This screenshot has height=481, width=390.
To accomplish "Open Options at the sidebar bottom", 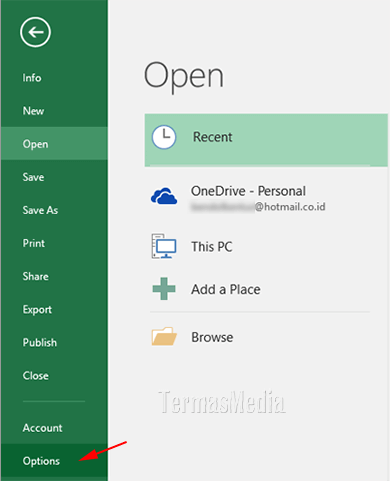I will tap(54, 461).
